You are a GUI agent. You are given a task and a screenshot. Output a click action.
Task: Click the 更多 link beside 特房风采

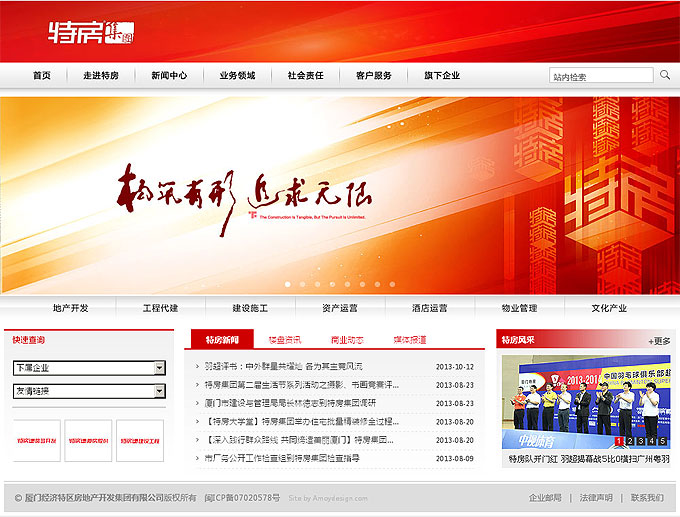[660, 341]
